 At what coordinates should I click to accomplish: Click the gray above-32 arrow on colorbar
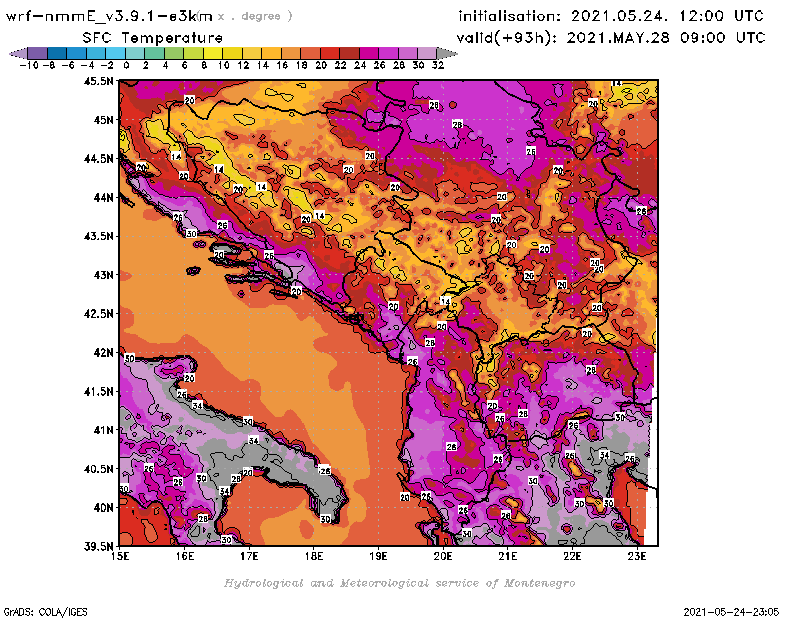(x=447, y=53)
